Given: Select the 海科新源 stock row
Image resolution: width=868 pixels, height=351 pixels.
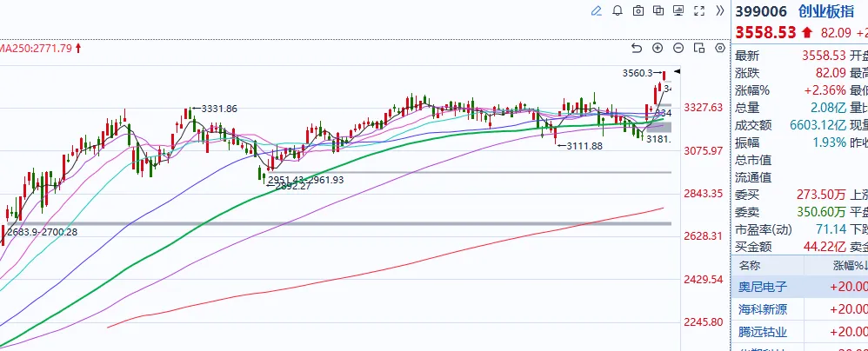Looking at the screenshot, I should 799,309.
